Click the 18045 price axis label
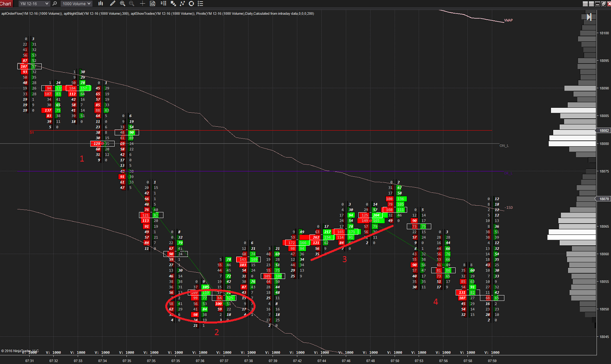The height and width of the screenshot is (364, 611). [604, 337]
